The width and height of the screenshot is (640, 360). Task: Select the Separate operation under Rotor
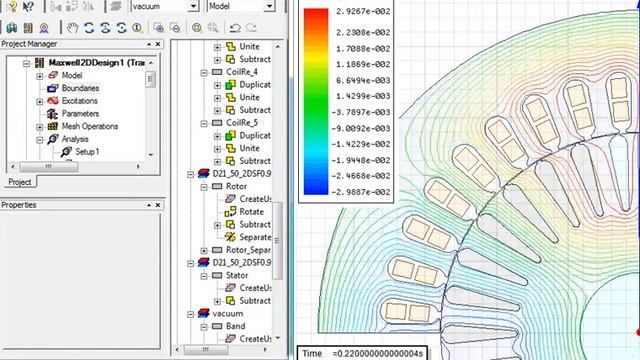(x=255, y=237)
